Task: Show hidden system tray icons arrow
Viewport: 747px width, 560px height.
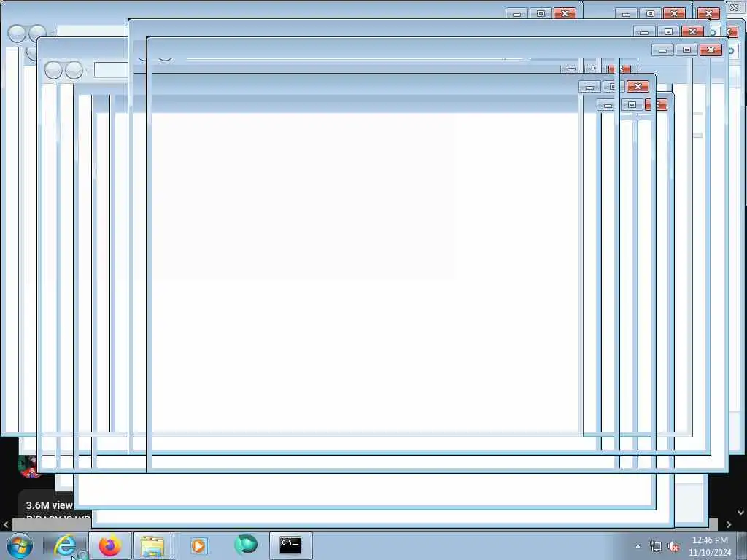Action: (638, 546)
